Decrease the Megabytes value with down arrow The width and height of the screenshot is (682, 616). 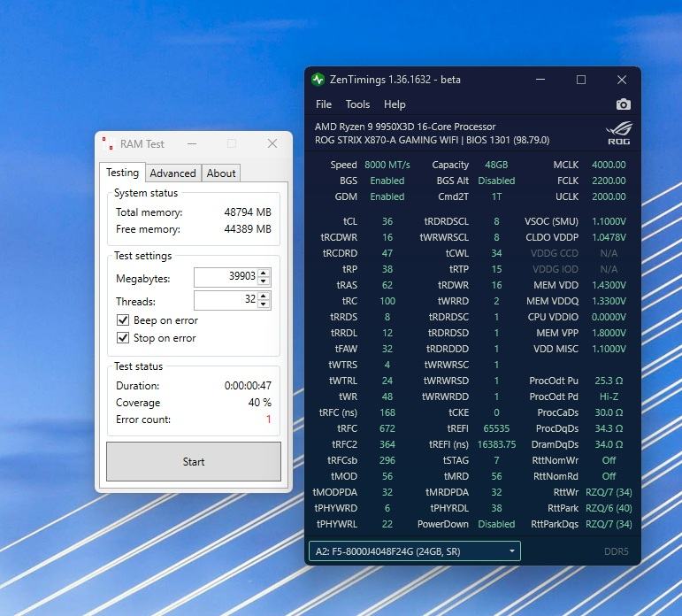click(x=264, y=281)
